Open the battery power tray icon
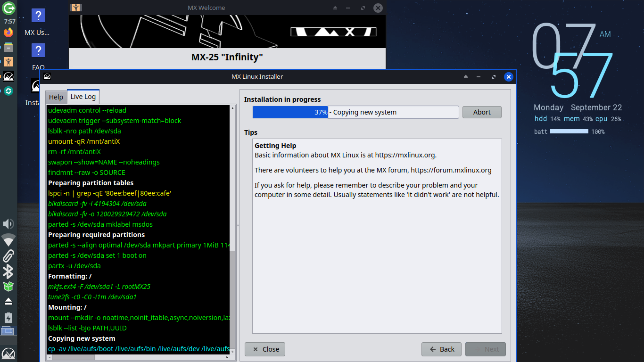 8,317
